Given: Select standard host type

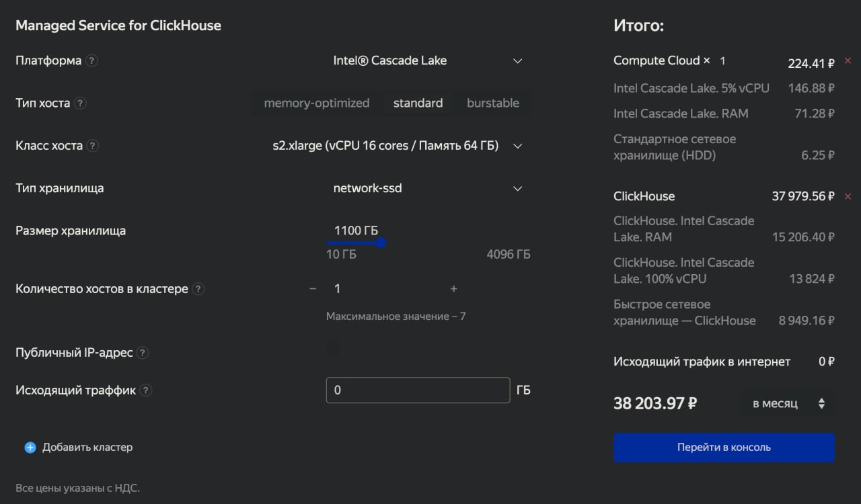Looking at the screenshot, I should pyautogui.click(x=418, y=103).
